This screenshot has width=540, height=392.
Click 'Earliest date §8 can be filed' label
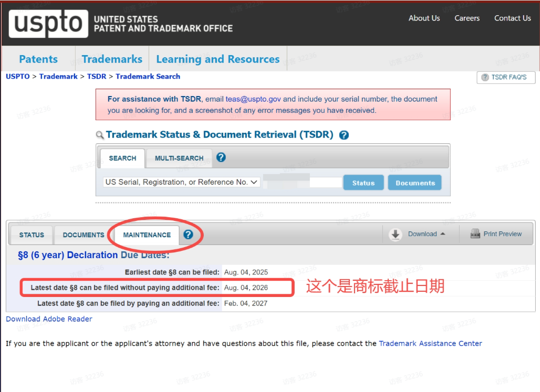(x=172, y=272)
